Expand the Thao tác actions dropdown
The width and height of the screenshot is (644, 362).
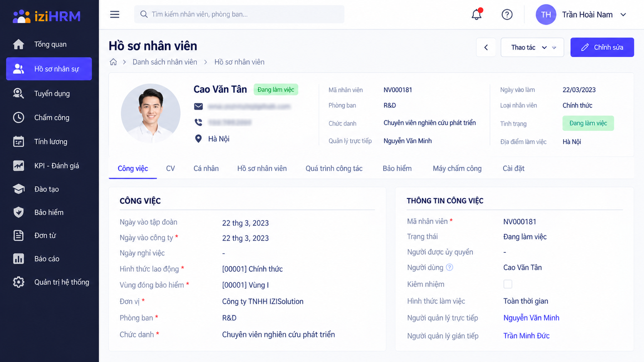tap(532, 47)
